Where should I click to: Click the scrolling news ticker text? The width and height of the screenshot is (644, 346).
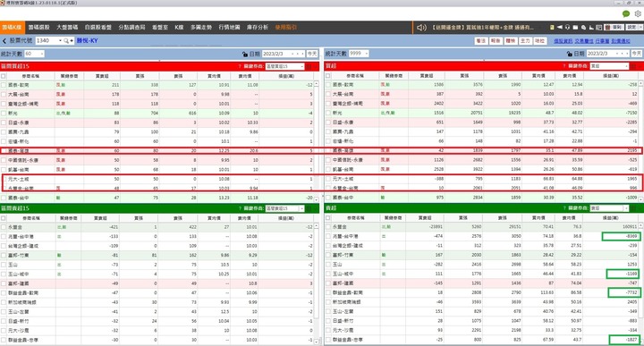[483, 28]
